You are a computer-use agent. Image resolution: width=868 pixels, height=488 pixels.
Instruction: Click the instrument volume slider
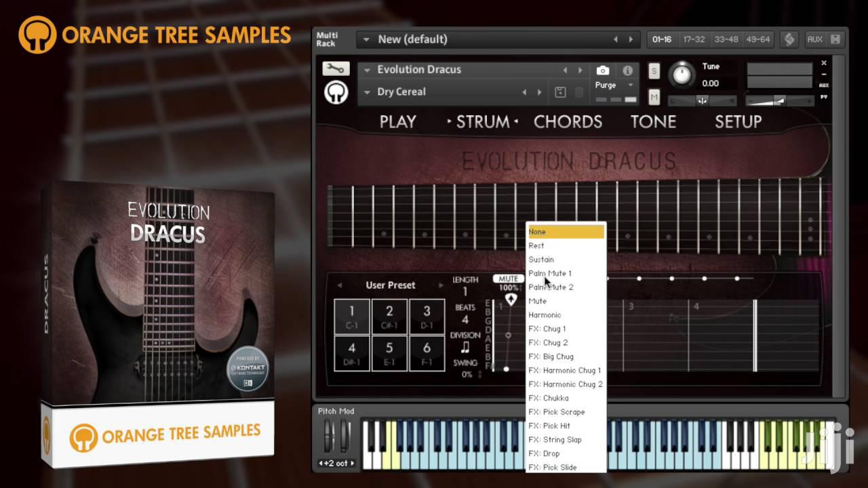779,100
